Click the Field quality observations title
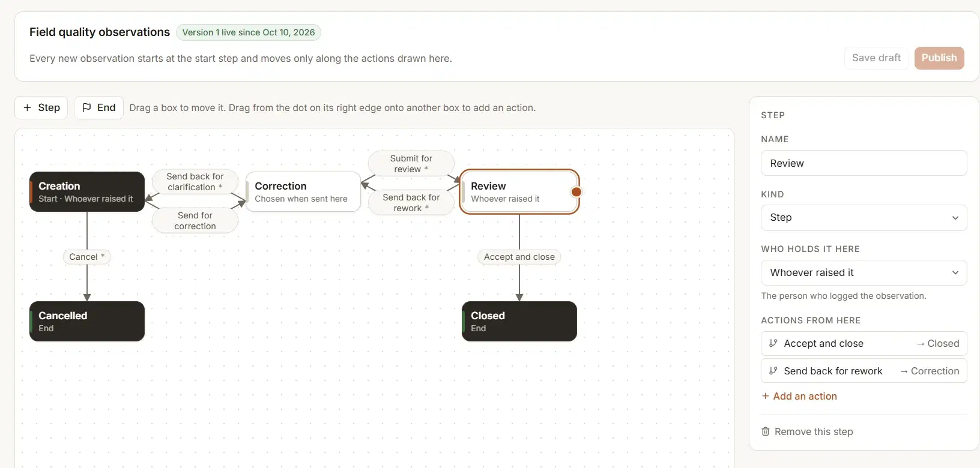 click(x=100, y=32)
